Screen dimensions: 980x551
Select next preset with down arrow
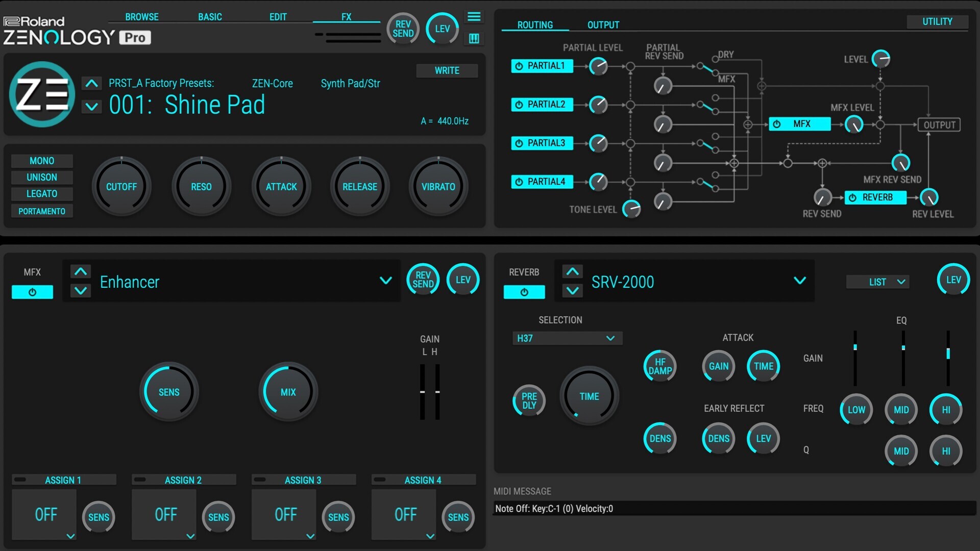click(92, 107)
